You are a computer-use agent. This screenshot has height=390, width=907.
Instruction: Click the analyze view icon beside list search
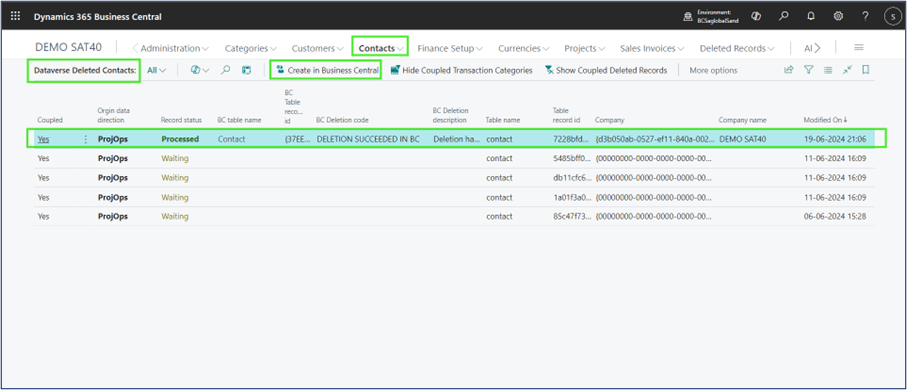pos(246,70)
